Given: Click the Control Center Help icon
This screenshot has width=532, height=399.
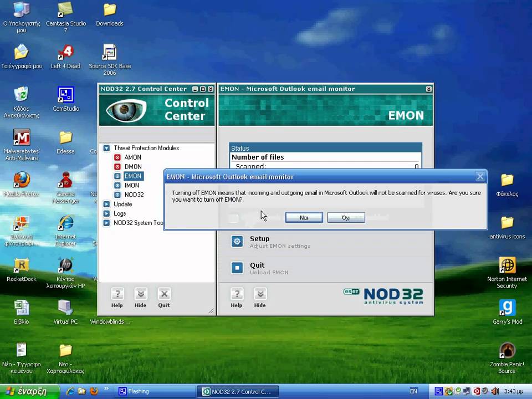Looking at the screenshot, I should click(x=117, y=295).
